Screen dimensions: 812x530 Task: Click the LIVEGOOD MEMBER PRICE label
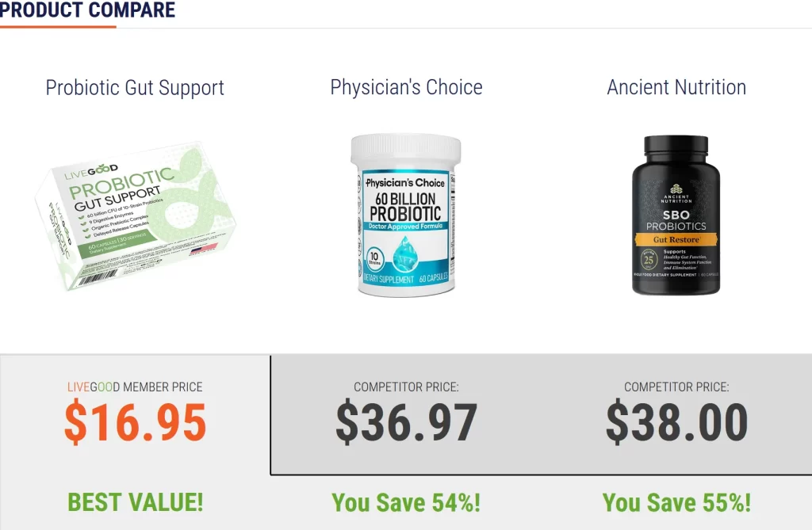tap(135, 387)
